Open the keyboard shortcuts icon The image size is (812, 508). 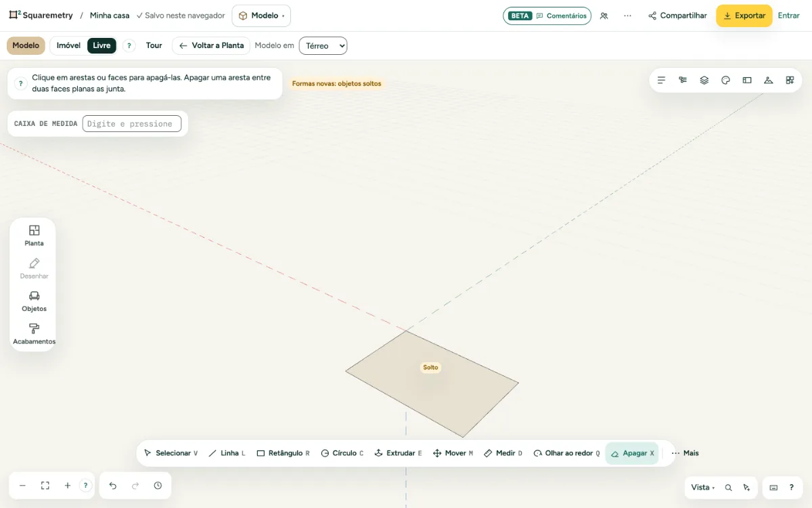pyautogui.click(x=773, y=488)
